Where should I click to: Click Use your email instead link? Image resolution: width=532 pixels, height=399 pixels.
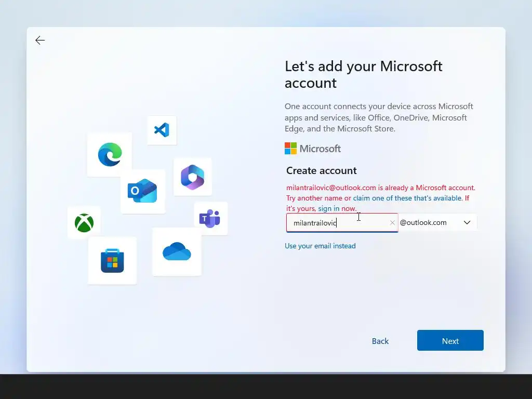coord(320,246)
